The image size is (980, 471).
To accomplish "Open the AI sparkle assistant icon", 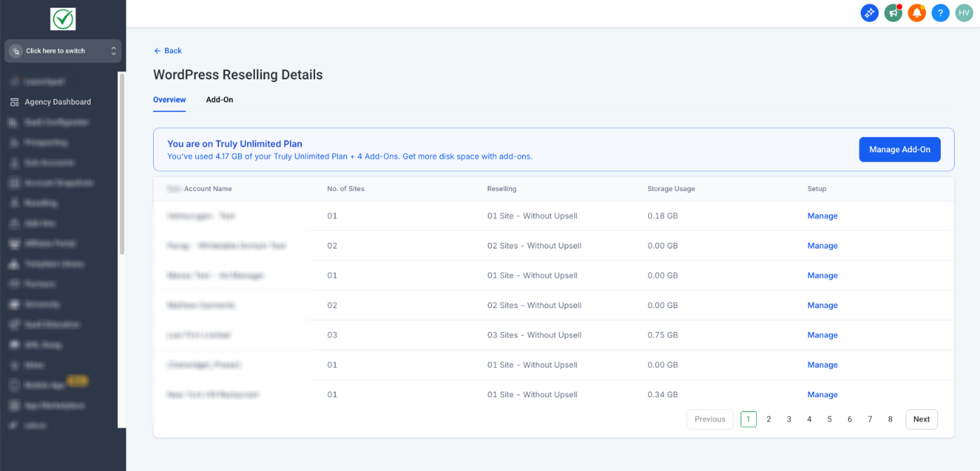I will (869, 13).
